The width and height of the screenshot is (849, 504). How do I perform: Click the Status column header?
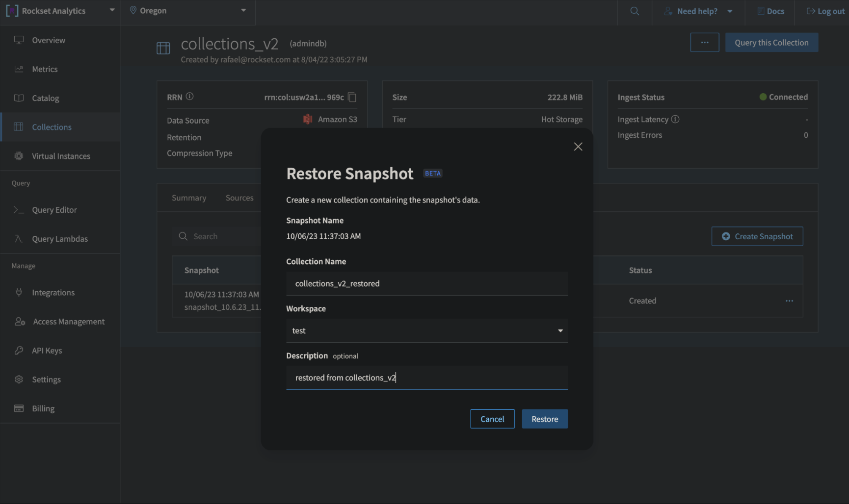point(640,271)
